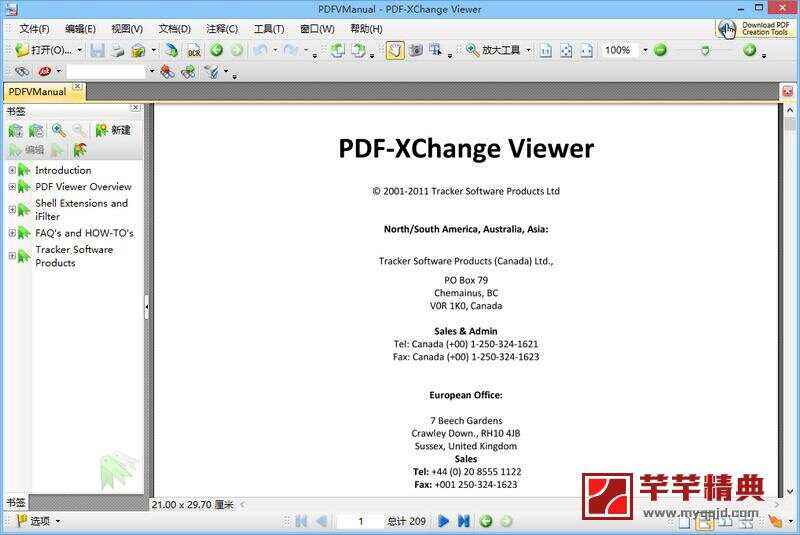Image resolution: width=800 pixels, height=535 pixels.
Task: Click the green zoom out minus button
Action: [660, 50]
